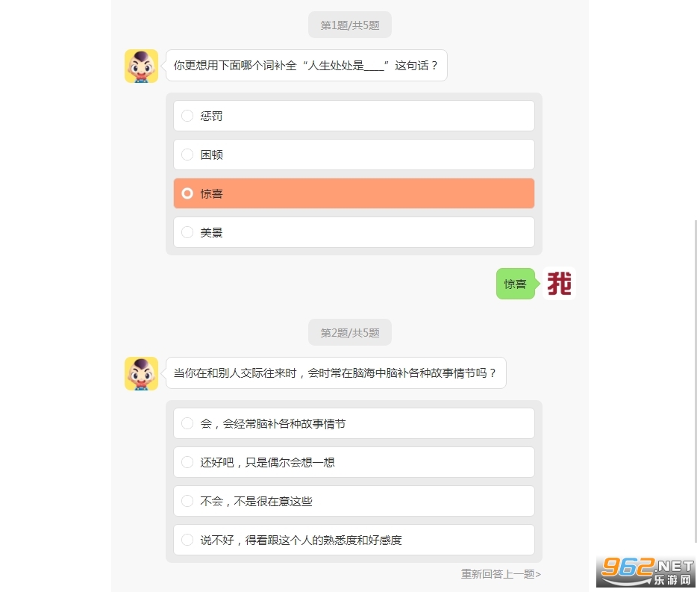Click the 重新回答上一题 link
Screen dimensions: 700x592
tap(501, 574)
